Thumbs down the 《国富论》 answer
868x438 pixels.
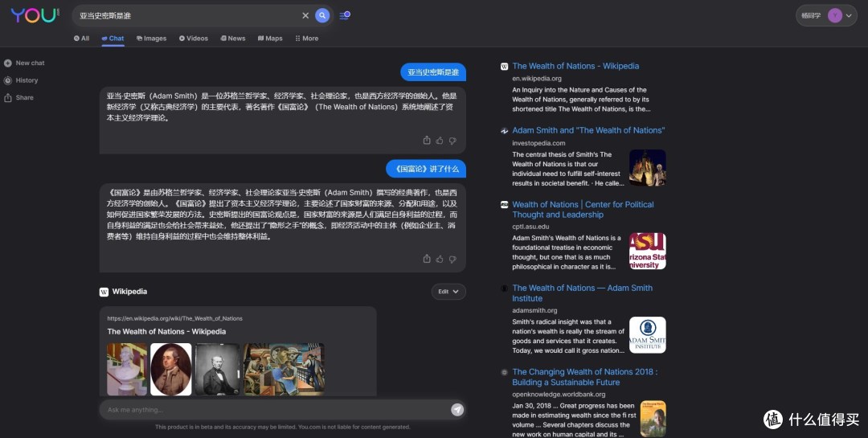pos(452,259)
